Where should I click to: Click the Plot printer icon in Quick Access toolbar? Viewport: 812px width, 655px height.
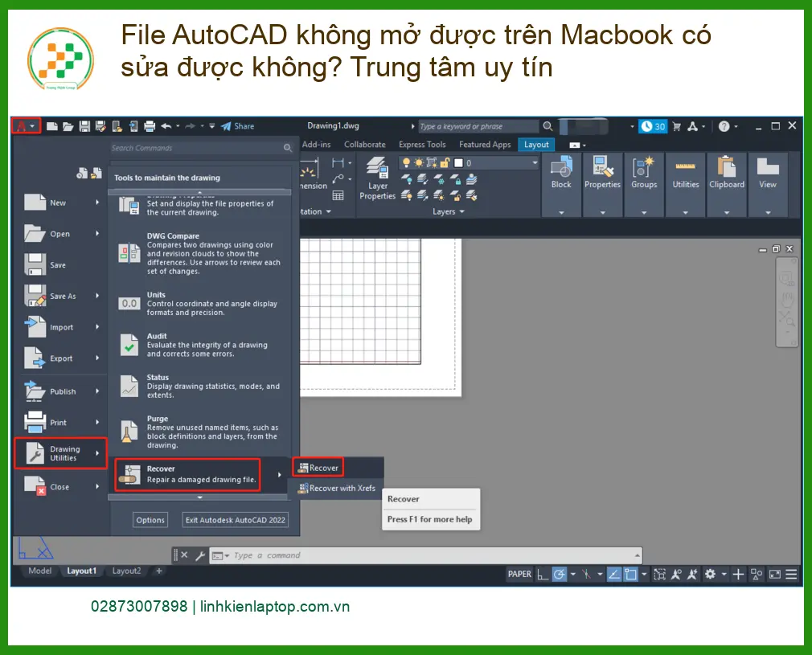tap(150, 126)
